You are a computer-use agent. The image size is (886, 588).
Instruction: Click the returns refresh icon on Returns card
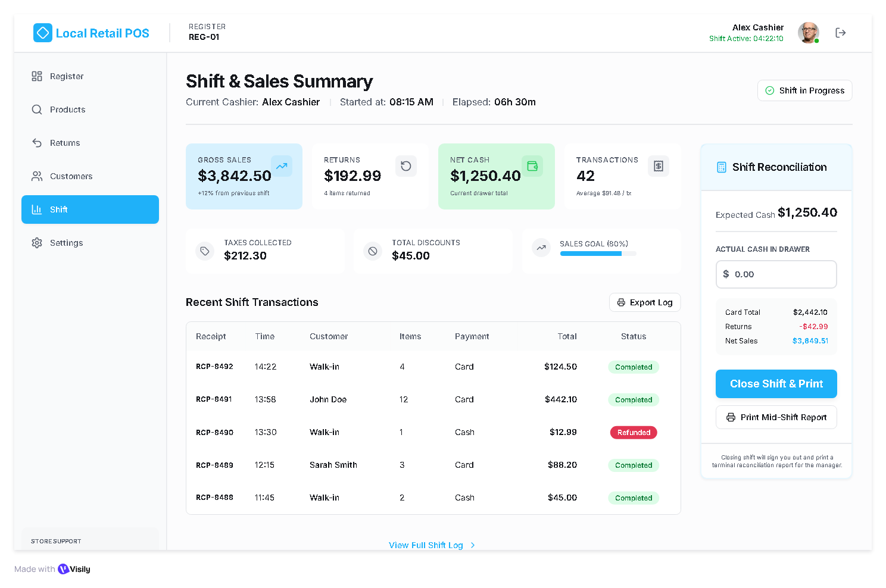[x=405, y=166]
